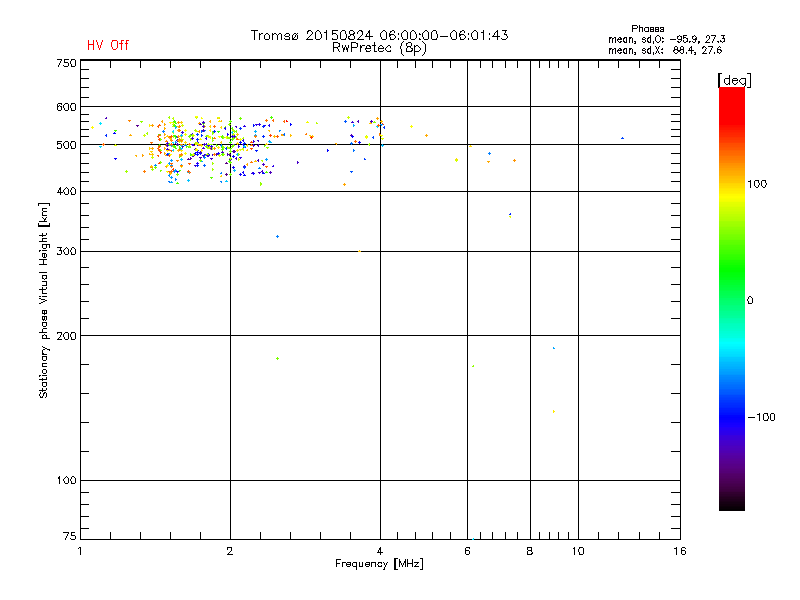Click the x-axis tick label '1'
Screen dimensions: 800x600
point(80,551)
